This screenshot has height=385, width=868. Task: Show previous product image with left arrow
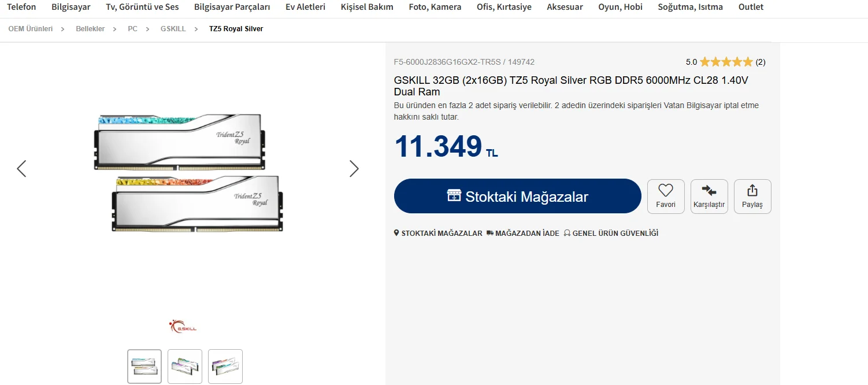(x=21, y=168)
